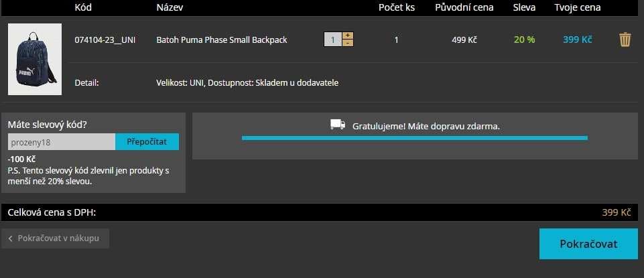The image size is (644, 278).
Task: Click the green 20 % discount value
Action: tap(525, 40)
